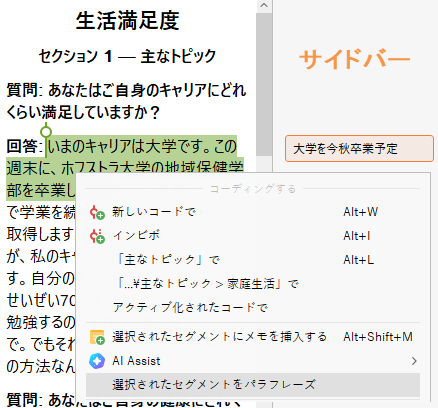Screen dimensions: 438x408
Task: Click the サイドバー heading
Action: (x=354, y=59)
